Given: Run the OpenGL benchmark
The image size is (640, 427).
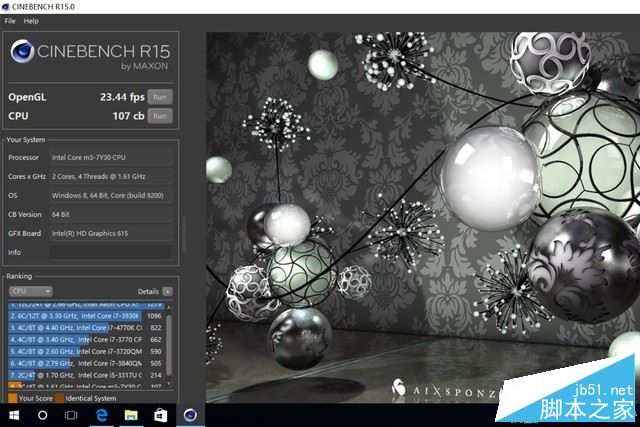Looking at the screenshot, I should point(159,97).
